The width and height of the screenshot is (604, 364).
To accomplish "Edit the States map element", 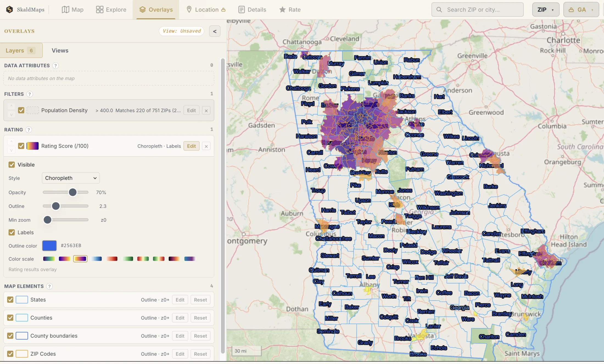I will tap(180, 300).
